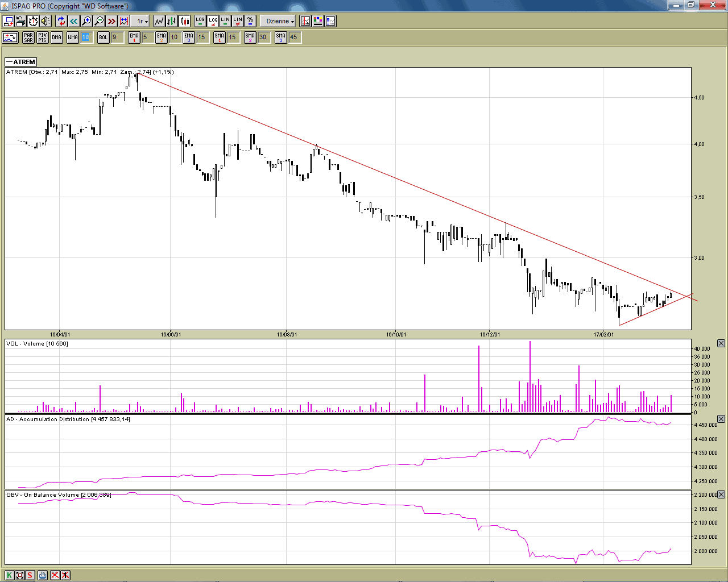Image resolution: width=728 pixels, height=582 pixels.
Task: Click the refresh arrows icon
Action: point(61,21)
